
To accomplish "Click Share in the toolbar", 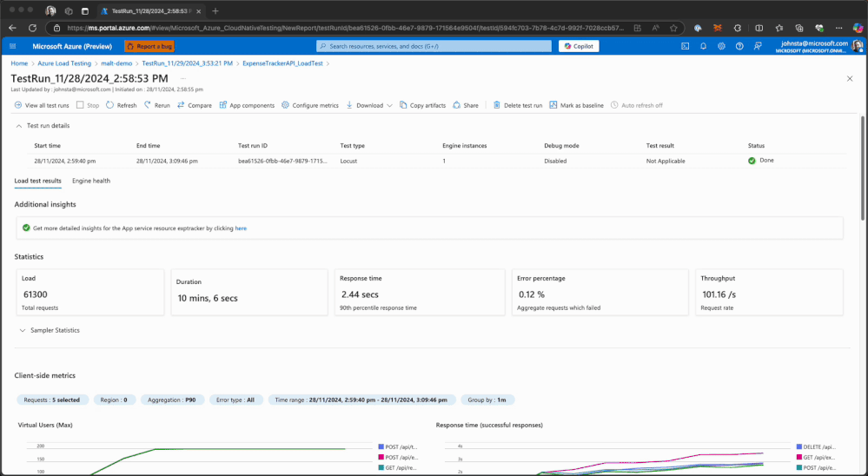I will [x=466, y=105].
